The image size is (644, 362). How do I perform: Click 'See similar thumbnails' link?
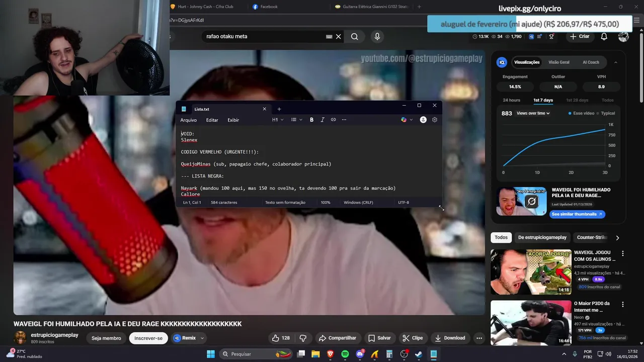[x=577, y=214]
